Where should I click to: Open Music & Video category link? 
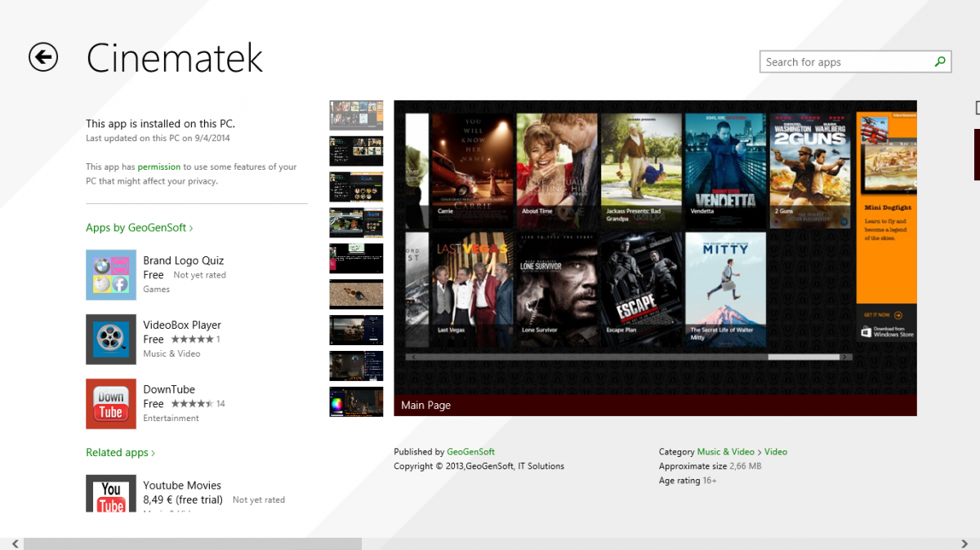tap(726, 451)
